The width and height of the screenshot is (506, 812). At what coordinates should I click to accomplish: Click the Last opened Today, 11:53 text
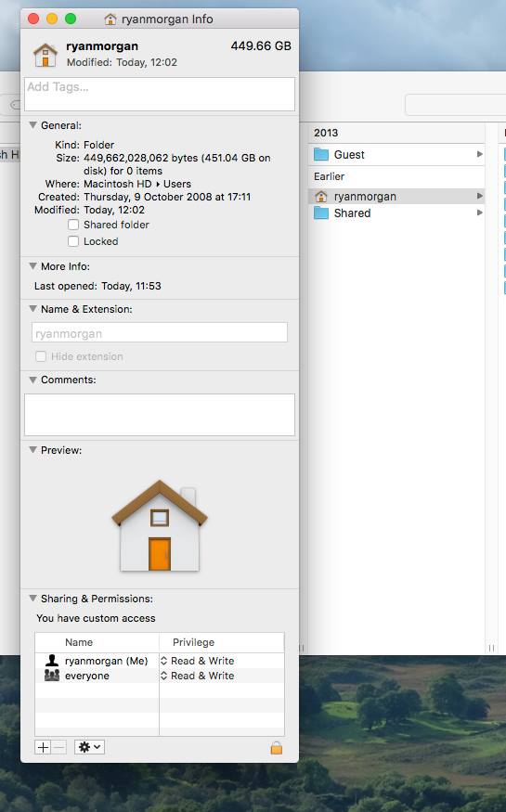[x=97, y=286]
